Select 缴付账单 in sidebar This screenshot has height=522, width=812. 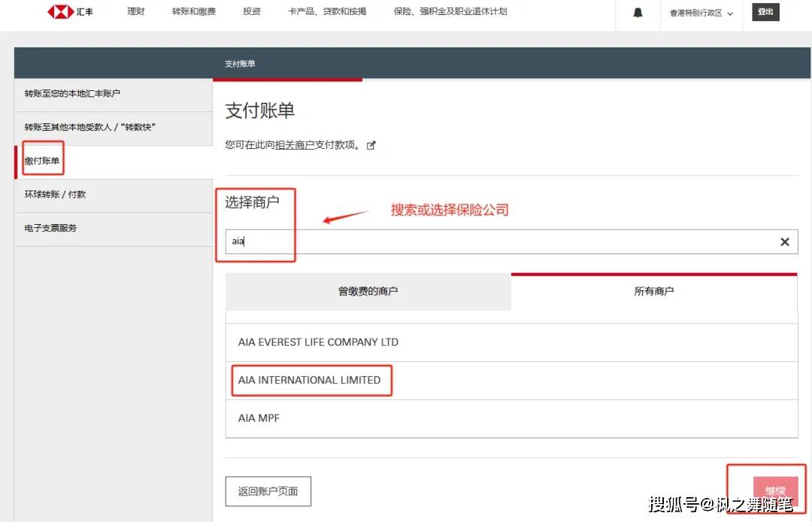click(x=114, y=162)
